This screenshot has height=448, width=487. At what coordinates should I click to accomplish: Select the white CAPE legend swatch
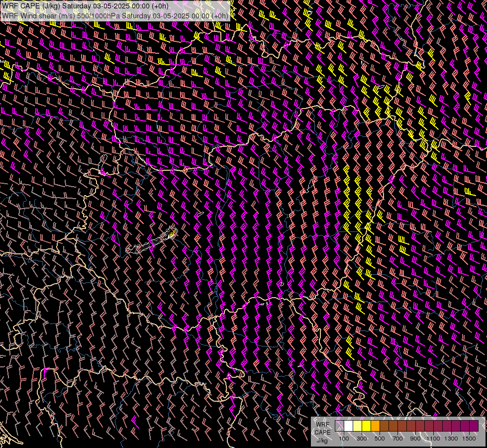[x=349, y=426]
